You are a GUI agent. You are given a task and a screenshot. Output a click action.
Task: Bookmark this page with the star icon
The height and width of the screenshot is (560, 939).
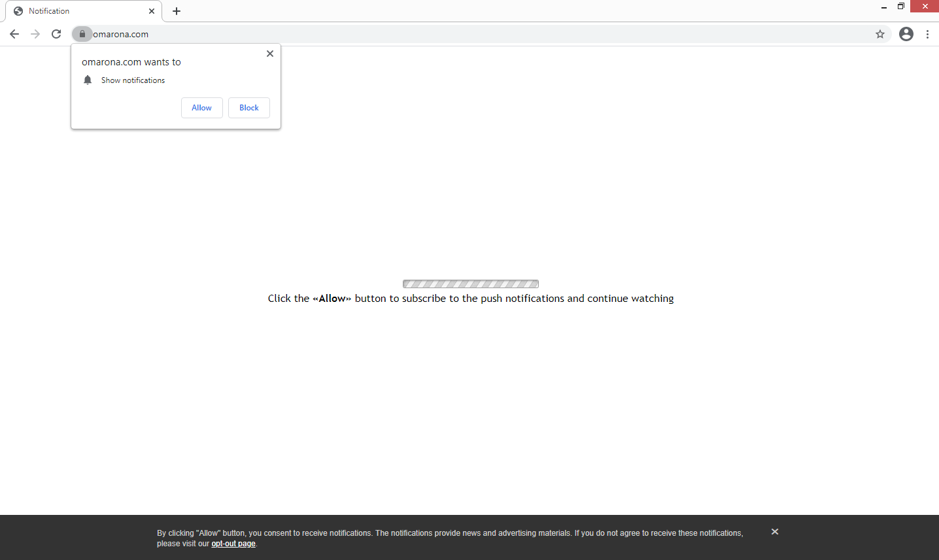click(880, 34)
